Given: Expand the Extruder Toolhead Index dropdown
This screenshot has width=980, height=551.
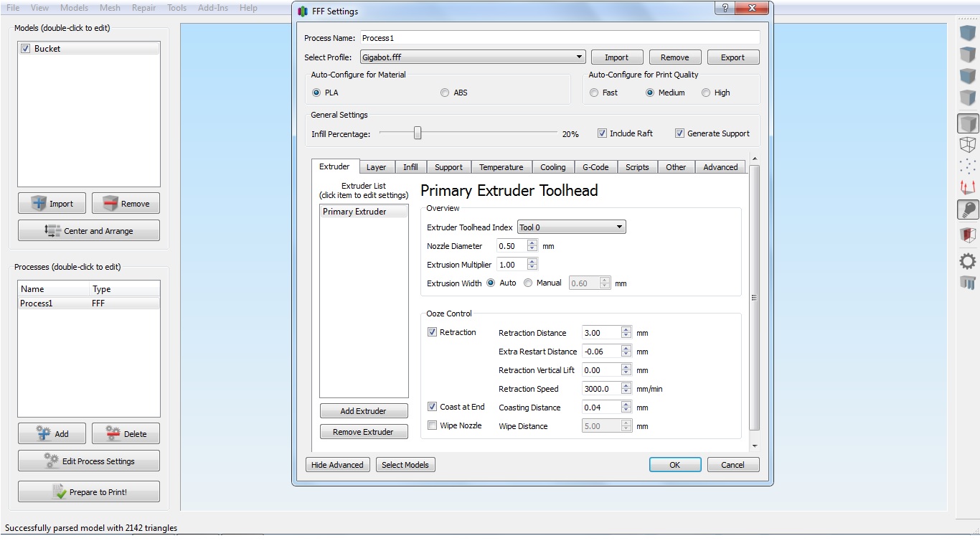Looking at the screenshot, I should tap(571, 227).
